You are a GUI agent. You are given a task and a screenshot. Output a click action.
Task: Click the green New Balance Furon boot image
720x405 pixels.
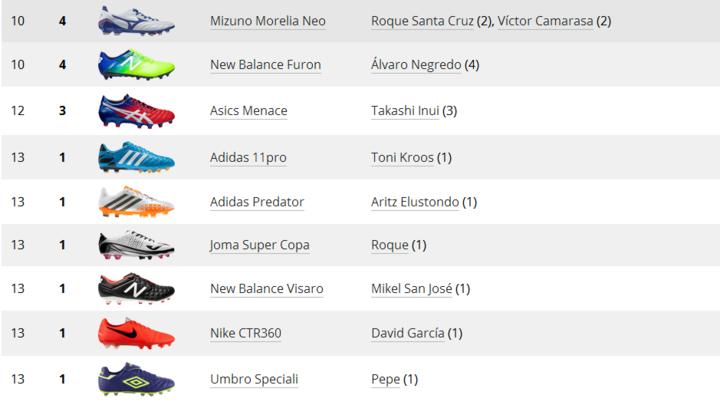(x=136, y=65)
